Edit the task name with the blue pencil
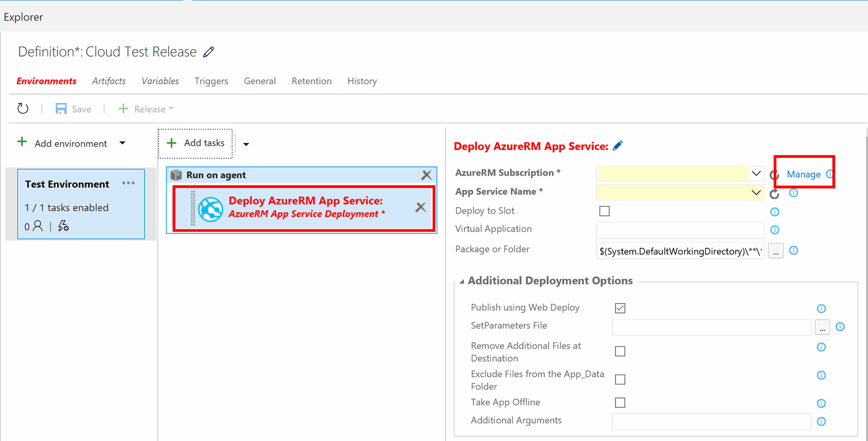 618,146
